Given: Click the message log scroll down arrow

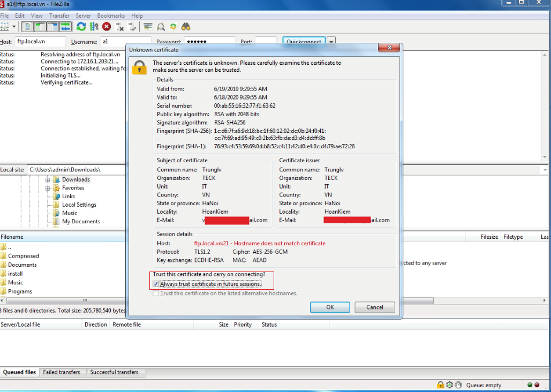Looking at the screenshot, I should pyautogui.click(x=545, y=157).
